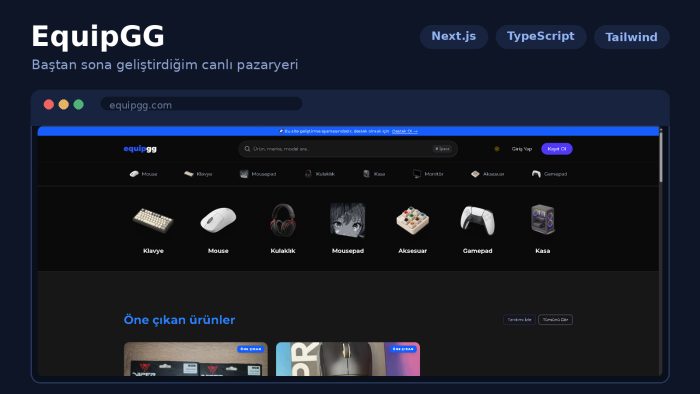Click the yellow window dot

pyautogui.click(x=63, y=104)
